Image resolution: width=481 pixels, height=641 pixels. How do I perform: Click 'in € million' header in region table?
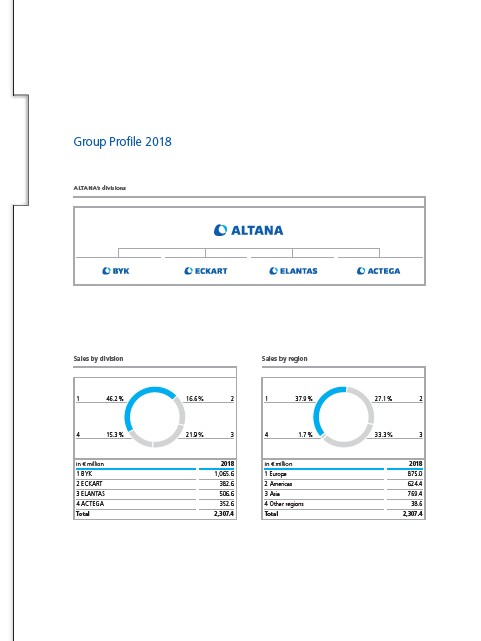coord(278,464)
